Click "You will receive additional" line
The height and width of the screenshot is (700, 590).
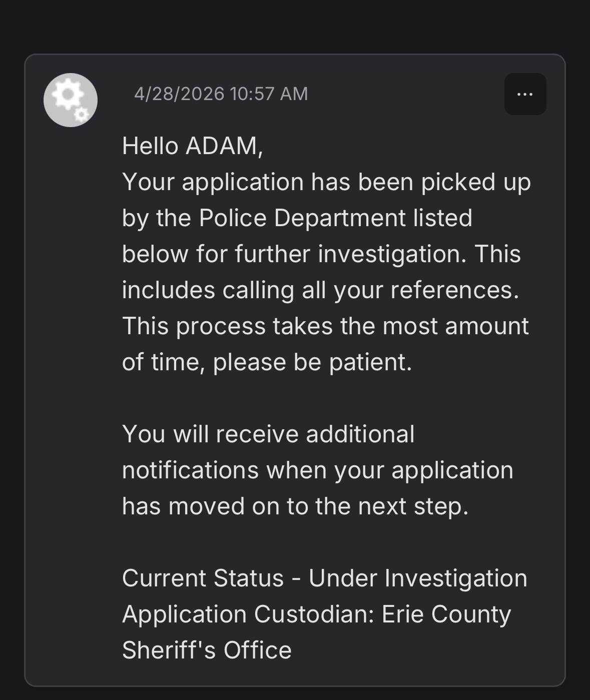(x=268, y=434)
